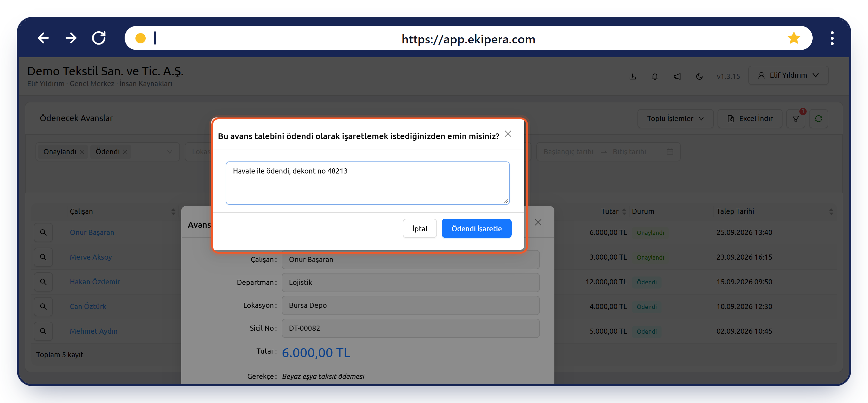Toggle dark mode with the moon icon

(x=699, y=76)
